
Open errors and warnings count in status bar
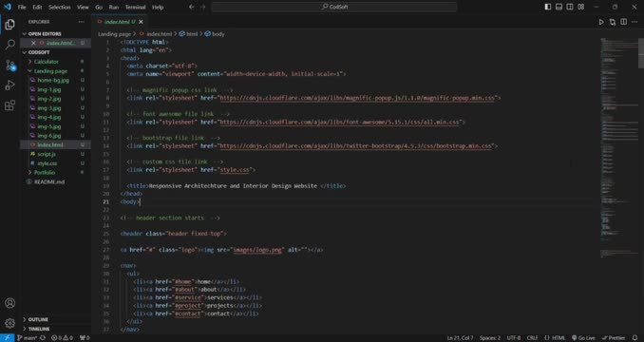[x=62, y=338]
